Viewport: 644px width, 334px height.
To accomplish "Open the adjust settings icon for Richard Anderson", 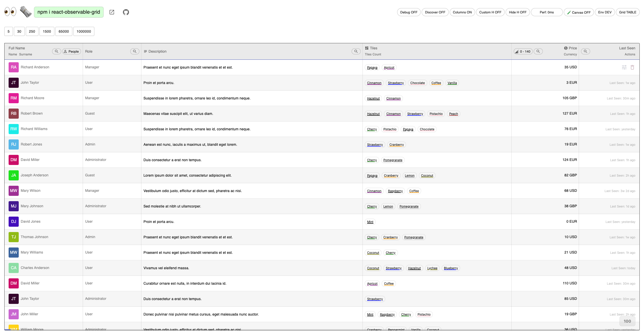I will coord(624,67).
